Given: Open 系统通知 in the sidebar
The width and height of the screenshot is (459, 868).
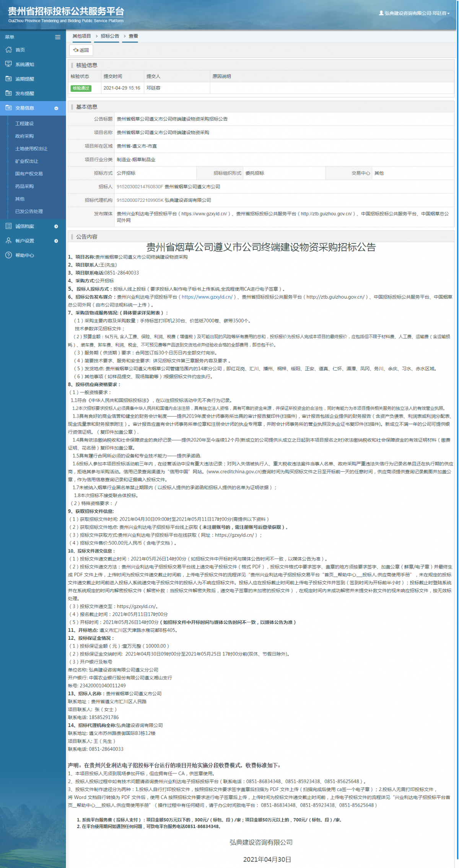Looking at the screenshot, I should pos(25,64).
